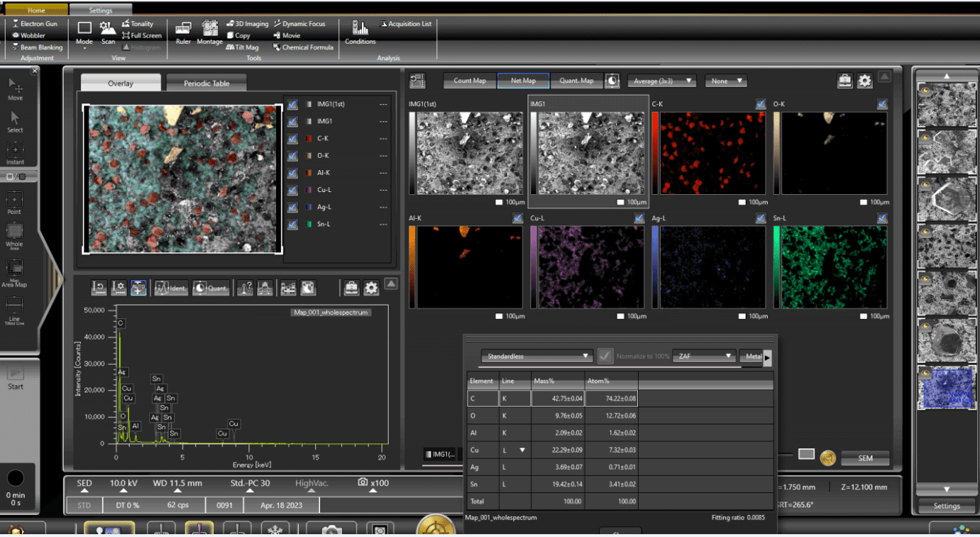Open the ZAF correction dropdown
This screenshot has width=980, height=537.
(x=703, y=356)
